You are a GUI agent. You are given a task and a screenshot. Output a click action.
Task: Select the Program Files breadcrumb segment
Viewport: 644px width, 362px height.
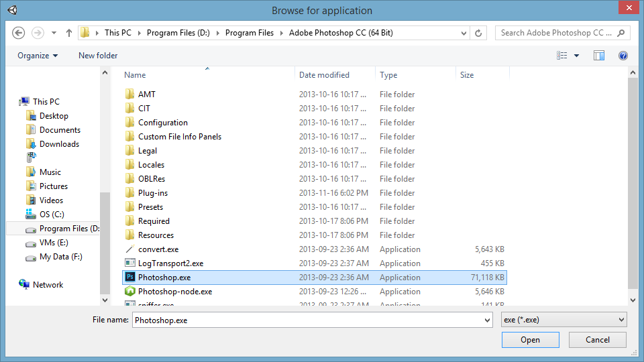coord(250,33)
